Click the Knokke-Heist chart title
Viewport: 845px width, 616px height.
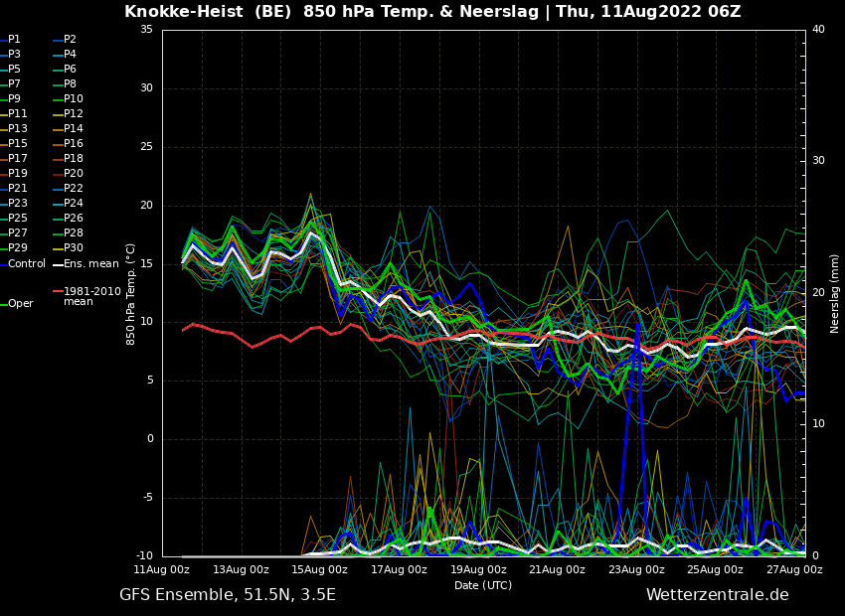[431, 12]
